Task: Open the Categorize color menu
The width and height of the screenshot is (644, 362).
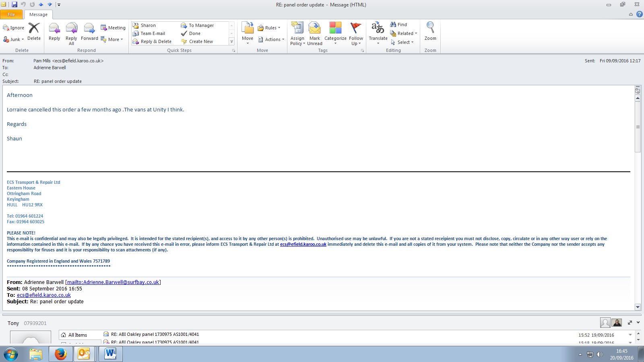Action: pyautogui.click(x=335, y=34)
